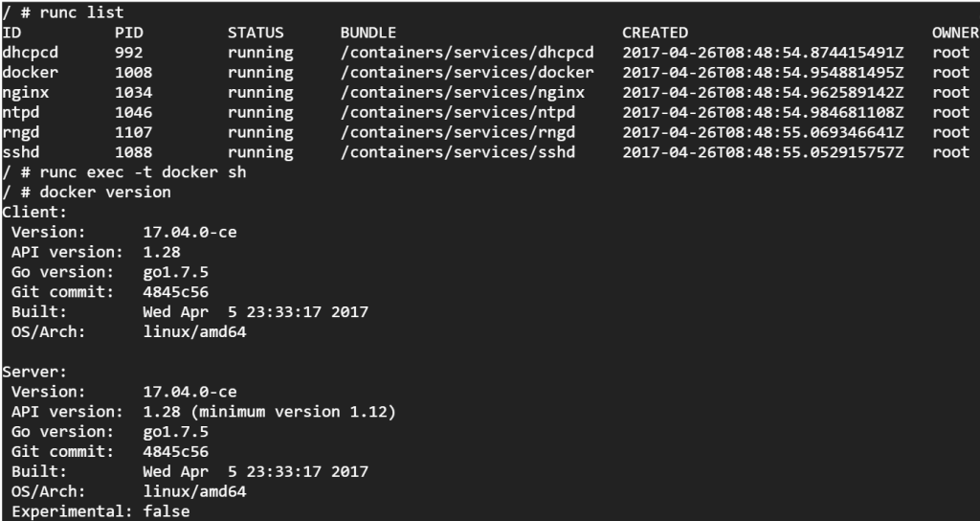Click the BUNDLE column header
The height and width of the screenshot is (521, 980).
click(x=370, y=32)
